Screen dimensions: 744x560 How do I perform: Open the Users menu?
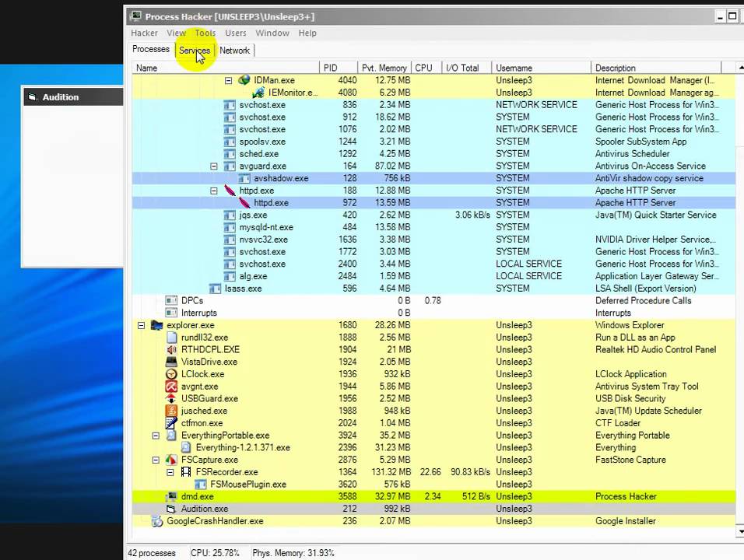(x=235, y=33)
